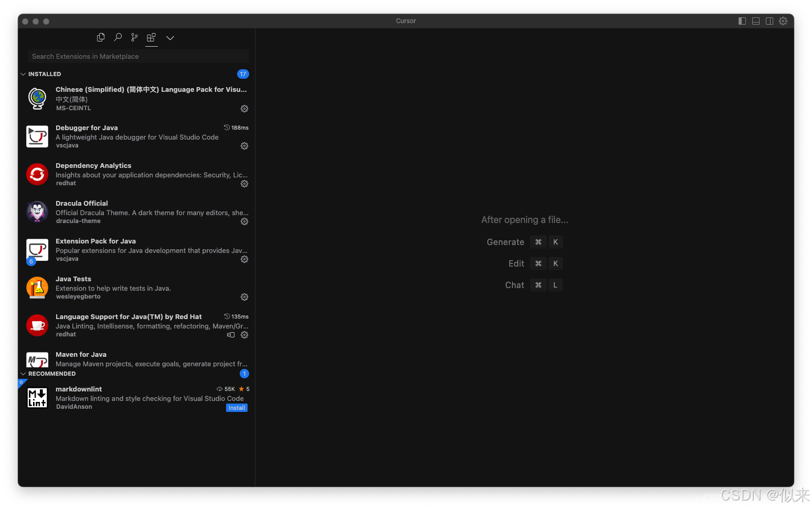The width and height of the screenshot is (812, 509).
Task: Toggle the primary sidebar layout icon
Action: 742,21
